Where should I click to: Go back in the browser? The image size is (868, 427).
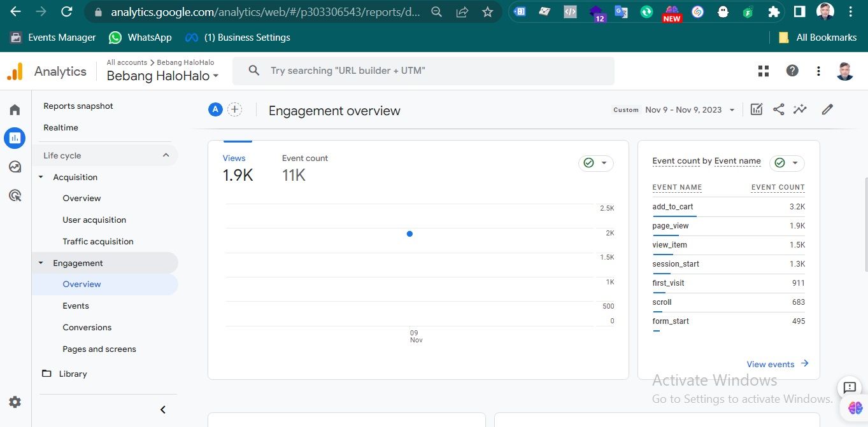tap(15, 11)
